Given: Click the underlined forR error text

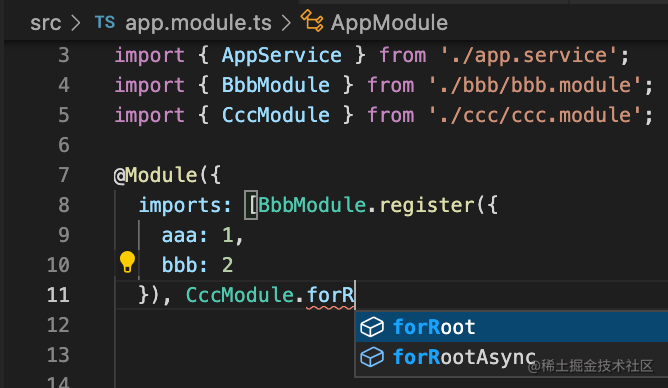Looking at the screenshot, I should pyautogui.click(x=330, y=295).
